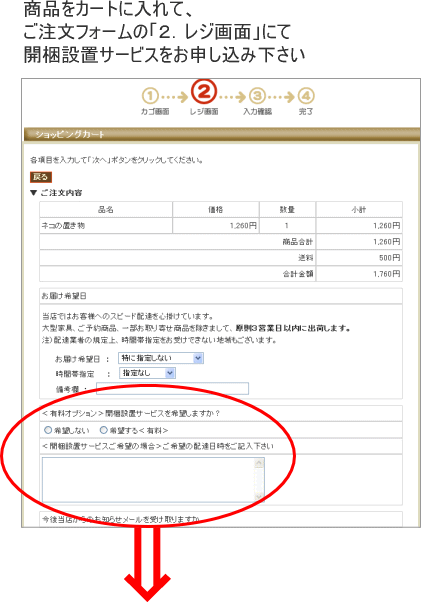421x602 pixels.
Task: Click the 商品合計 label
Action: coord(297,242)
